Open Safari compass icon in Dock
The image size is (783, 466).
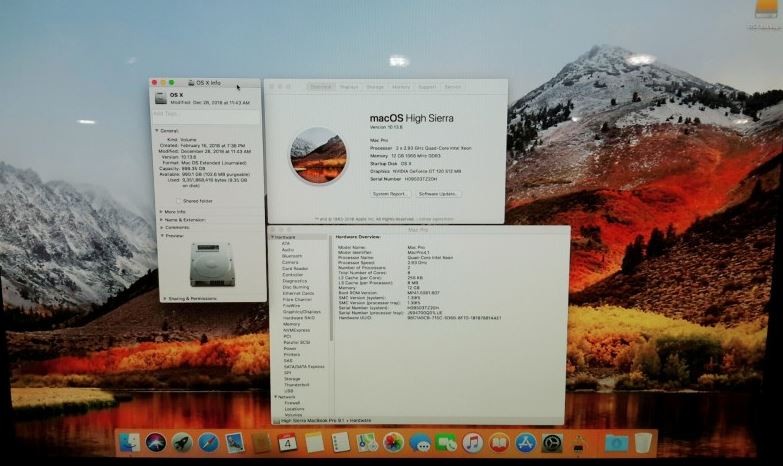pos(208,443)
